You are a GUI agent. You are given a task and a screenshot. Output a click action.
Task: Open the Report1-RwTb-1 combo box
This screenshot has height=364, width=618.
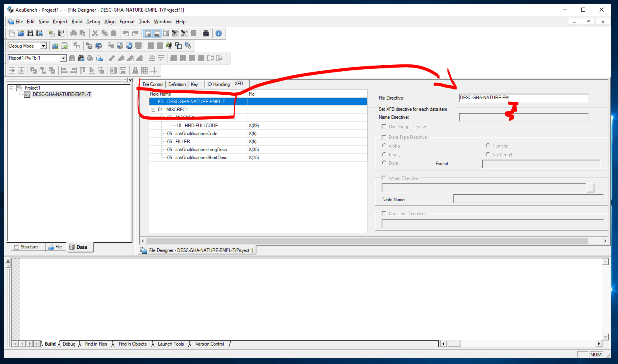click(x=63, y=58)
